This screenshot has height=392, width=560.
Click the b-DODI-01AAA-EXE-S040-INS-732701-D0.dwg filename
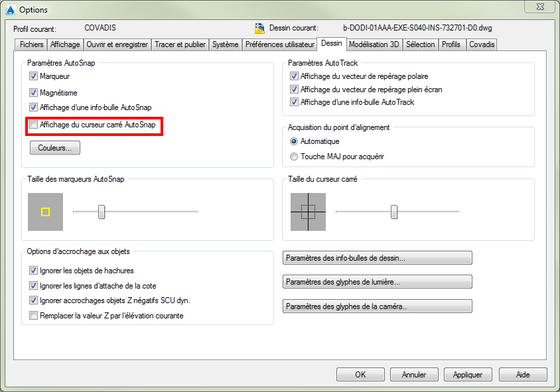click(x=417, y=28)
